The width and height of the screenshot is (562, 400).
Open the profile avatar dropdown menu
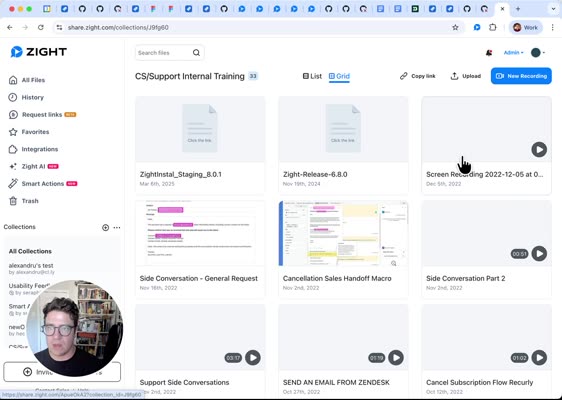pos(538,53)
